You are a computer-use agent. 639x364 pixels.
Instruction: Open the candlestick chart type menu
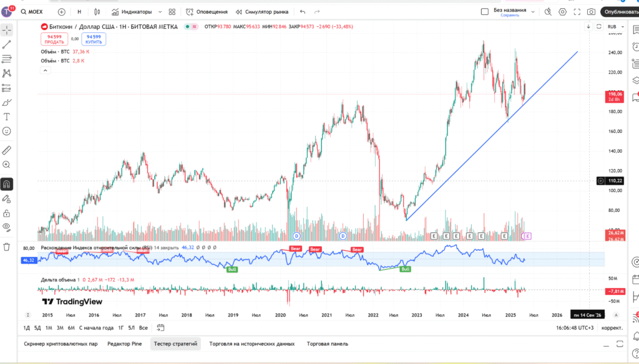(97, 12)
